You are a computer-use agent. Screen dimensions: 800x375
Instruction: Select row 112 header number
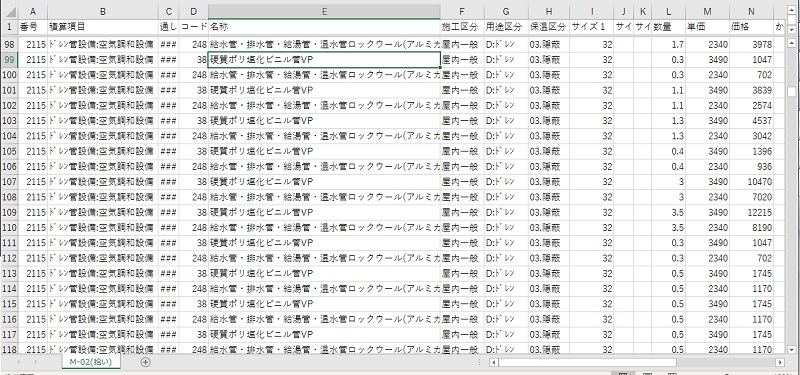click(x=9, y=258)
